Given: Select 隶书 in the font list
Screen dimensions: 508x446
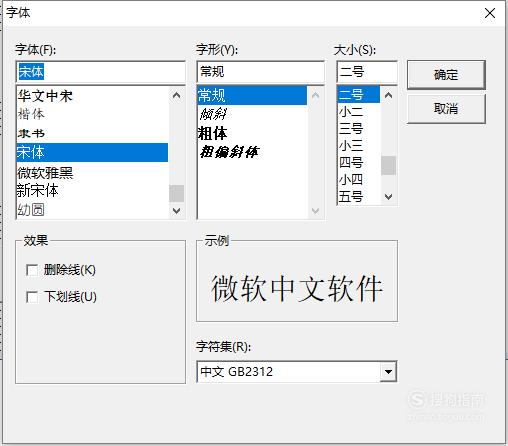Looking at the screenshot, I should (92, 133).
